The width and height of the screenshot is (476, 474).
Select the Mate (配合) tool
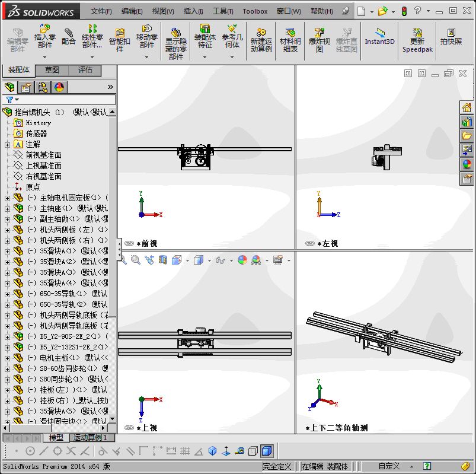(x=68, y=36)
